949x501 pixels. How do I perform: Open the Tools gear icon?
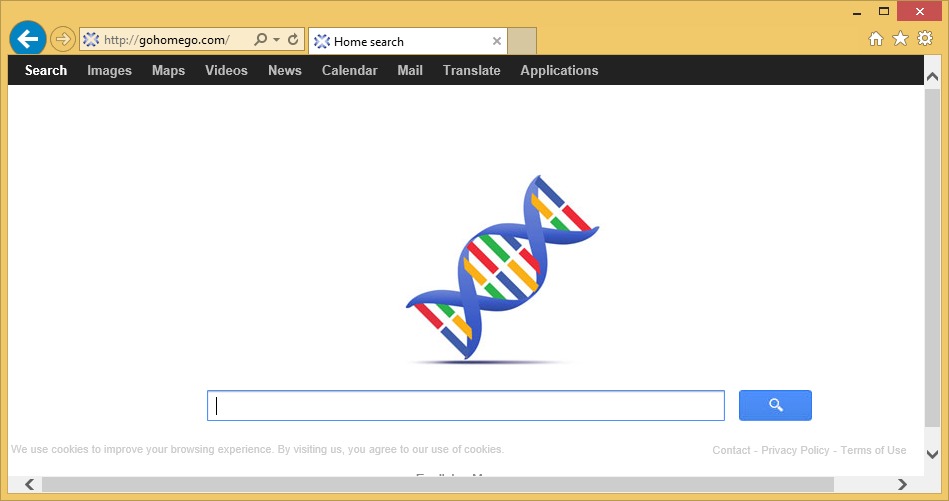(x=925, y=38)
